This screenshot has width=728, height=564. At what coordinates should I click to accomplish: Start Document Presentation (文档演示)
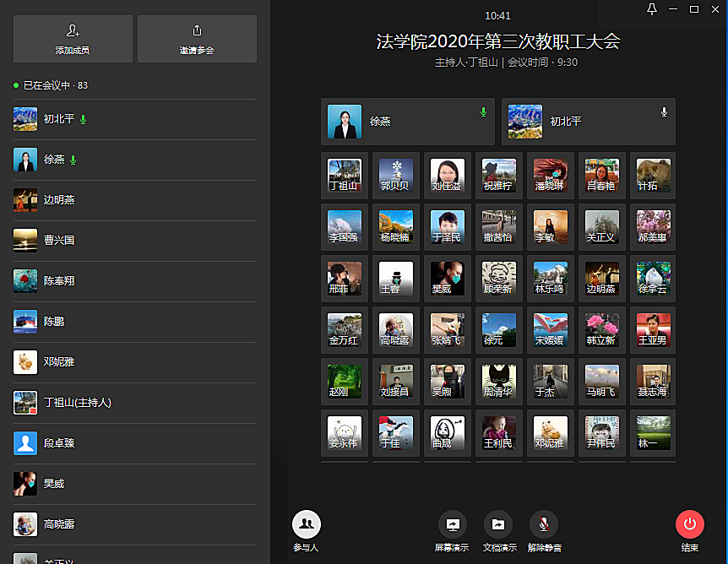[x=498, y=525]
